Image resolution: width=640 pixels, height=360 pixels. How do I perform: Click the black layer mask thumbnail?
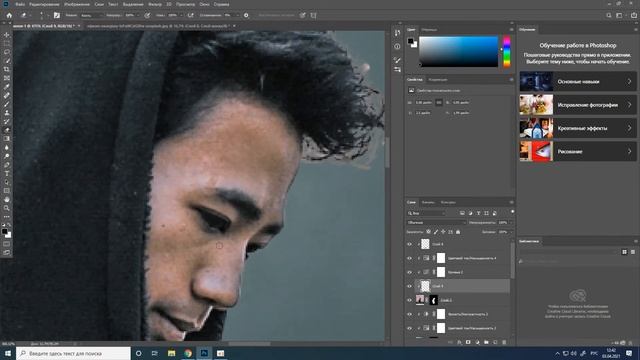[x=434, y=300]
